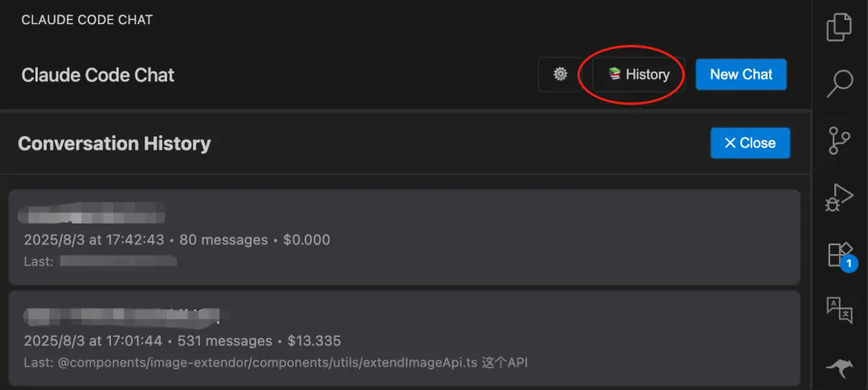The height and width of the screenshot is (390, 868).
Task: Click the Claude Code Chat header title
Action: (98, 75)
